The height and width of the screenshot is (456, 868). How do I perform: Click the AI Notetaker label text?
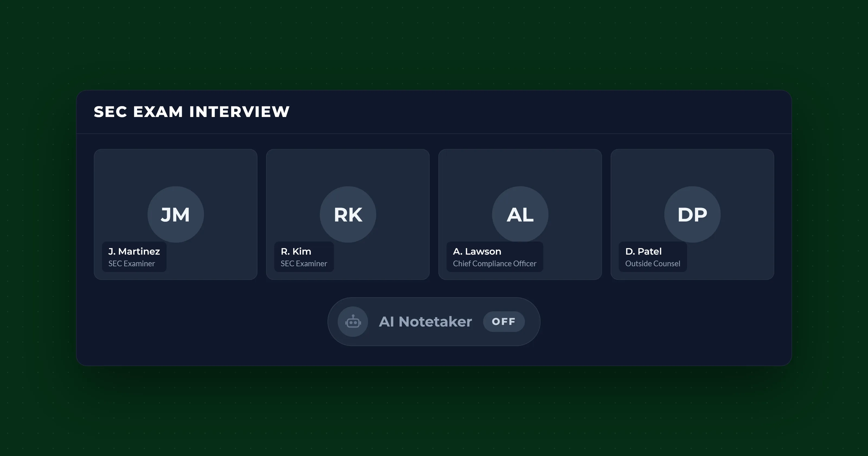click(425, 322)
